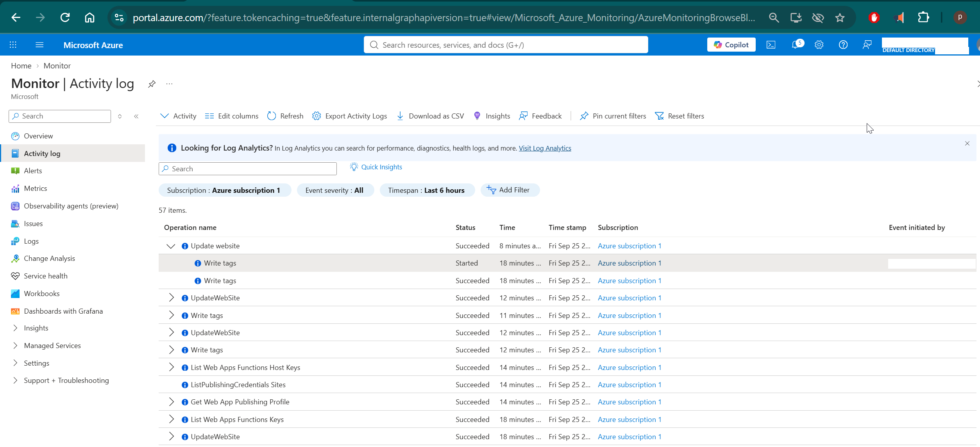
Task: Click Reset filters
Action: click(680, 116)
